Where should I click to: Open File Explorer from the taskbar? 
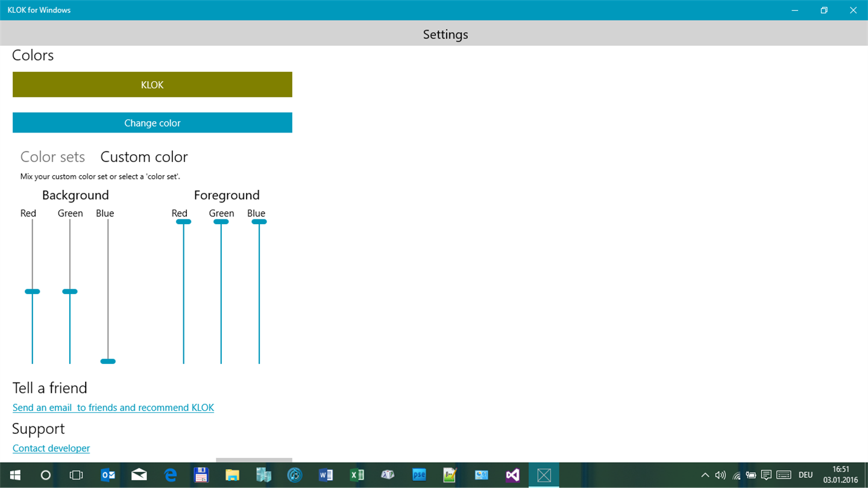point(232,475)
